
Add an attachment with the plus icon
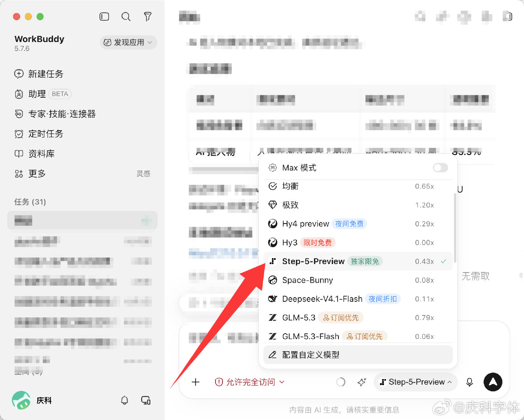point(196,382)
